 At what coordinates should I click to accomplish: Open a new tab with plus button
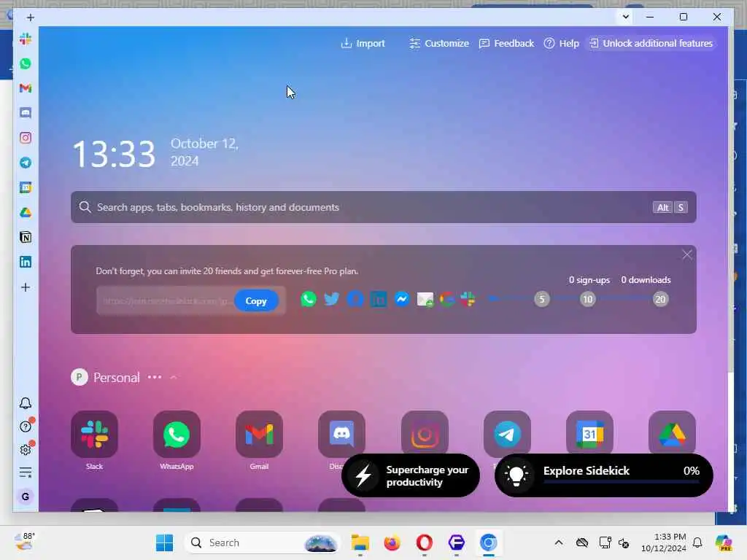point(31,17)
